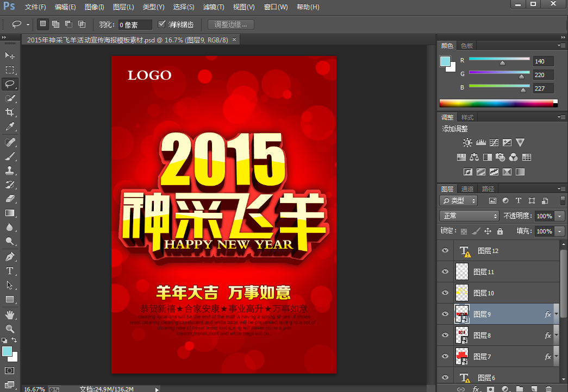Screen dimensions: 568x392
Task: Expand effects of layer 图层 7
Action: [557, 357]
